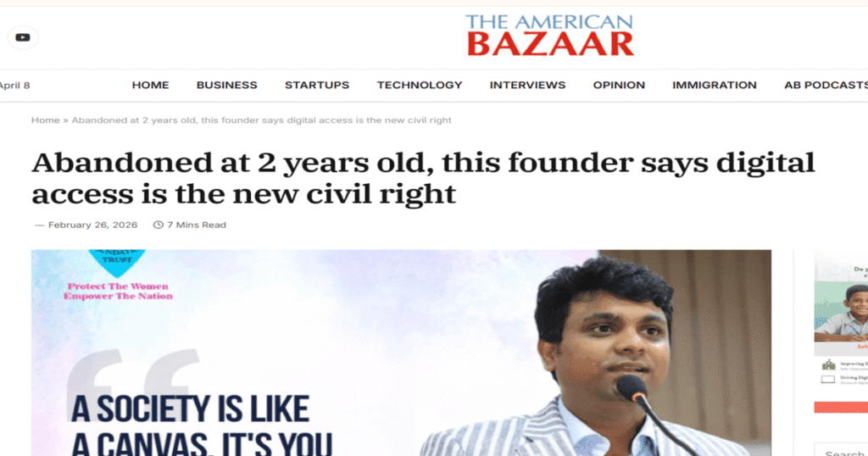Click the Protect The Women trust badge
This screenshot has height=456, width=868.
(117, 275)
